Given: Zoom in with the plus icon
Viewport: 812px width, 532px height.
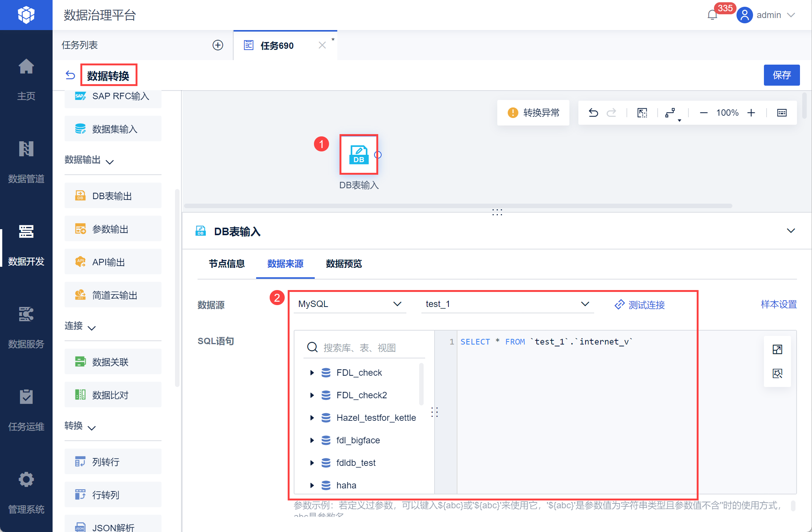Looking at the screenshot, I should [751, 113].
